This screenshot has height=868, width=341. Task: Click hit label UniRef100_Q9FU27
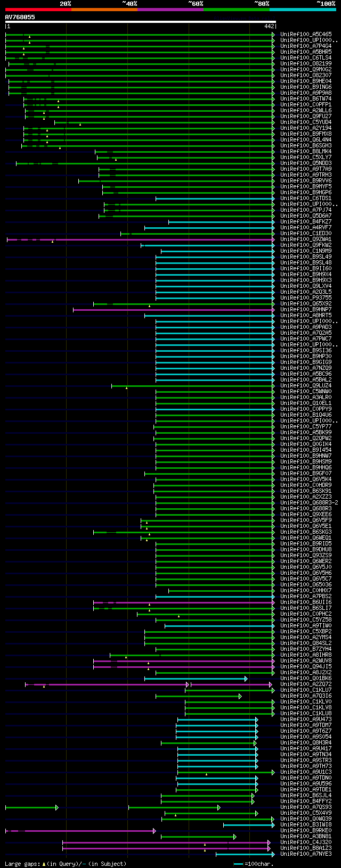coord(306,117)
